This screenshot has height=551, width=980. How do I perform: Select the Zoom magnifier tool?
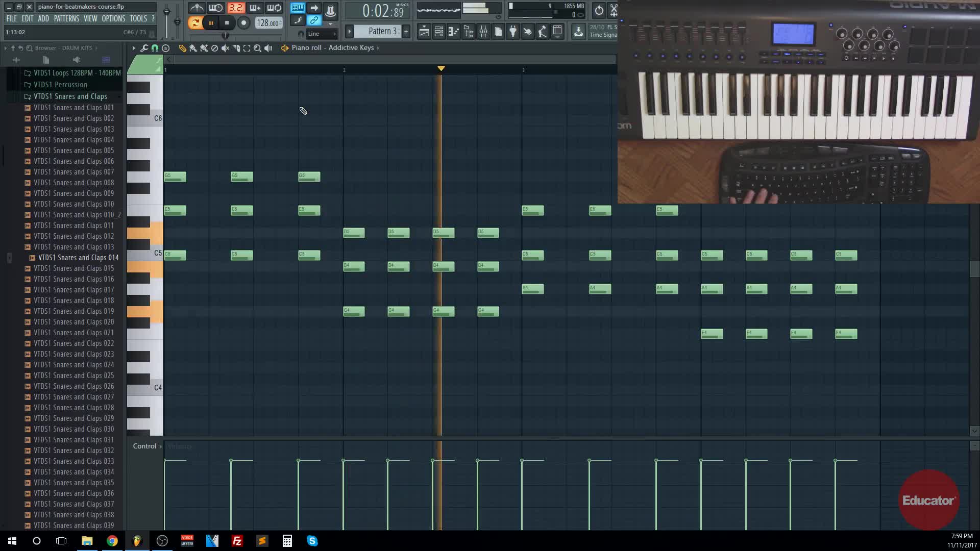coord(257,48)
